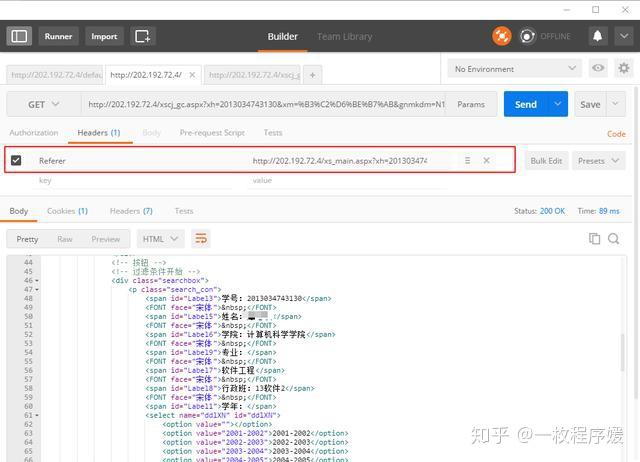Click the Params button
The image size is (640, 462).
pyautogui.click(x=471, y=104)
